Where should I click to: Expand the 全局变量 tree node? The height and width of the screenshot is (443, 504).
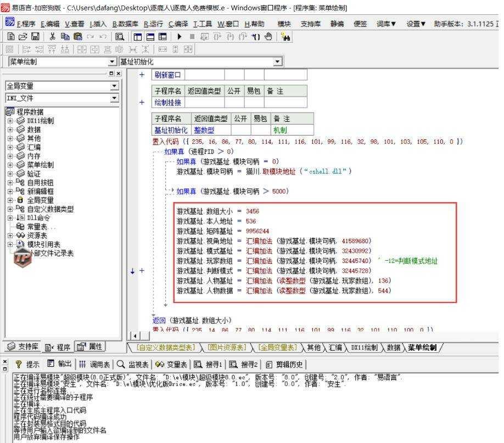point(10,200)
